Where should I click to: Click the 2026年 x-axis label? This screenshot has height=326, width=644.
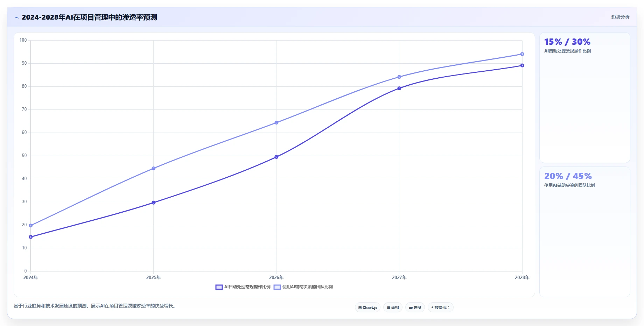tap(276, 277)
